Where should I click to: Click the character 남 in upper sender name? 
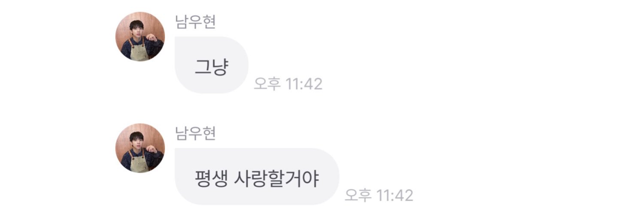(x=182, y=21)
